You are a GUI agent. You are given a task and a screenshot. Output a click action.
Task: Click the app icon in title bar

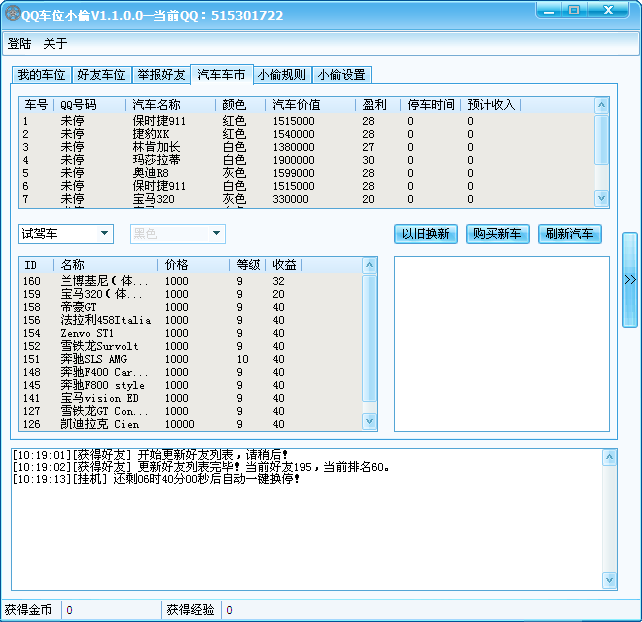click(12, 13)
